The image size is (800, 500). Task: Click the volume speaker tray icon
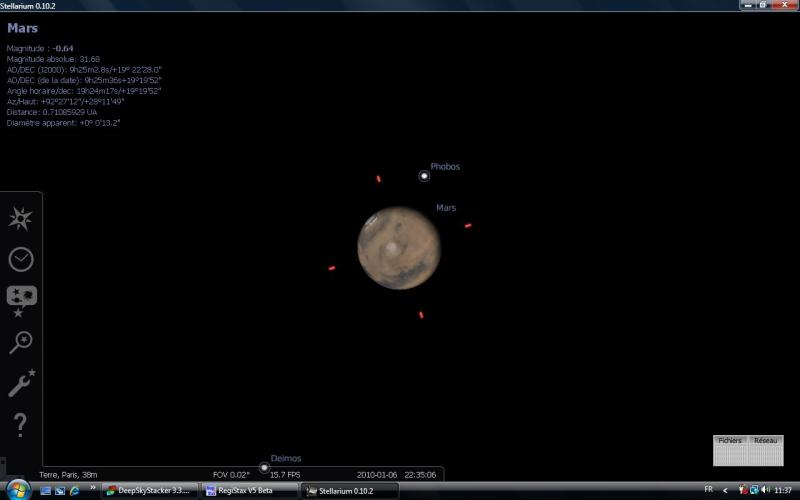click(765, 490)
